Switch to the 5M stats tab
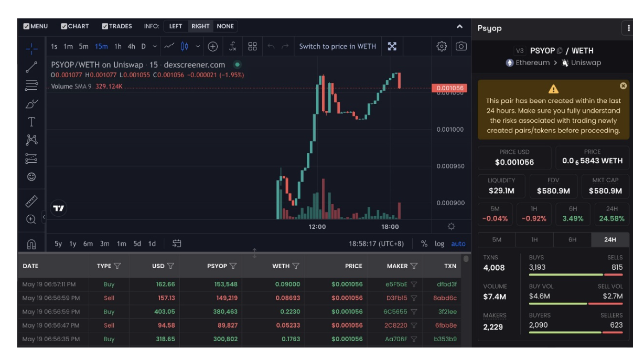Image resolution: width=644 pixels, height=358 pixels. click(x=497, y=239)
